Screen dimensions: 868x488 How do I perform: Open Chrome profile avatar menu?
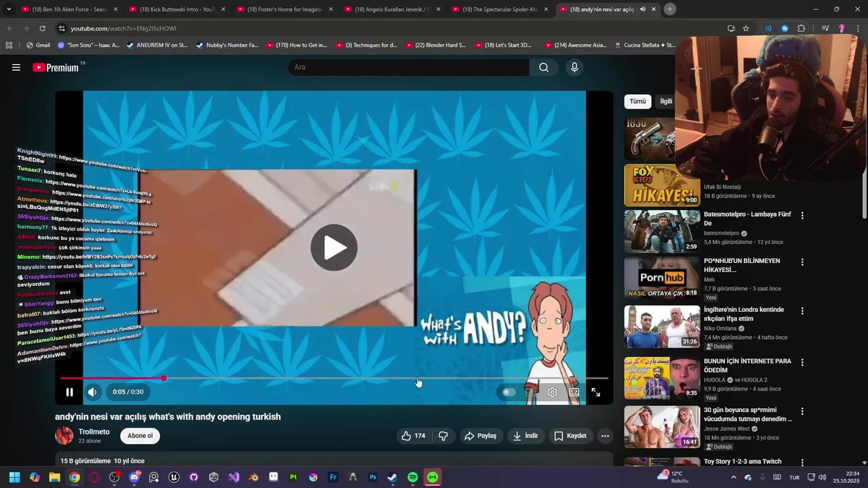click(x=842, y=28)
